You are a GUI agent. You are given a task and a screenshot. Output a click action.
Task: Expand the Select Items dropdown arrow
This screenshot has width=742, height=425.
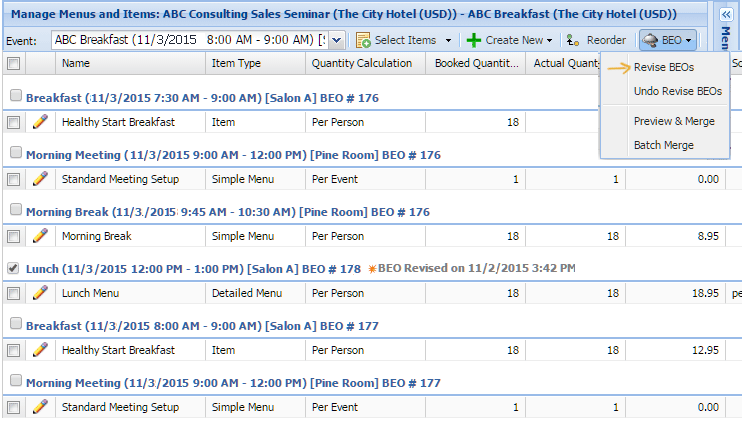(x=448, y=41)
